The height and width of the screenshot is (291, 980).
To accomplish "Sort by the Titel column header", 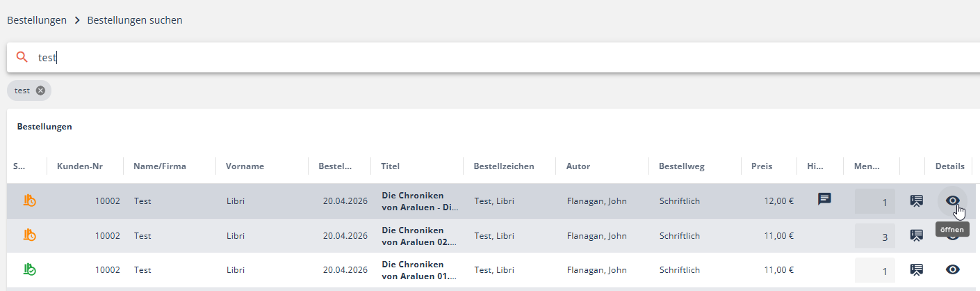I will coord(390,166).
